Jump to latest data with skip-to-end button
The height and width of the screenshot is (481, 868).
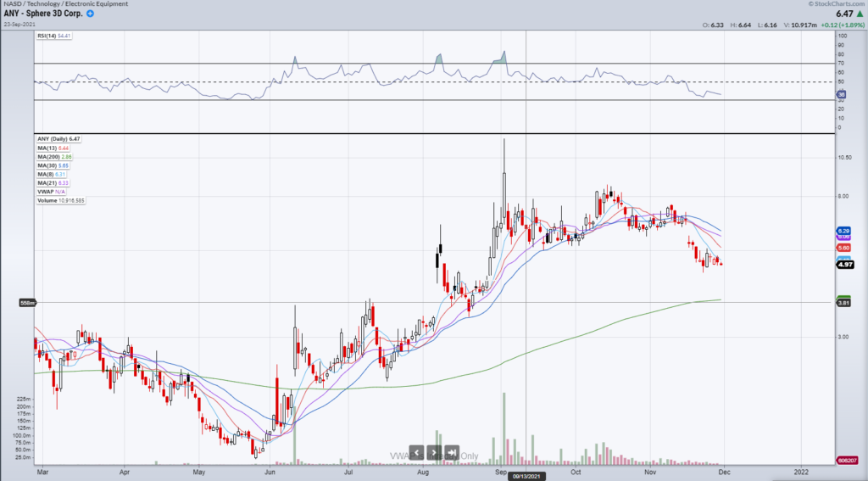(x=452, y=452)
